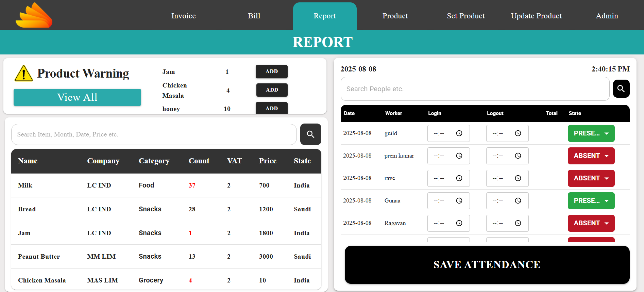Switch to the Invoice tab

tap(183, 16)
